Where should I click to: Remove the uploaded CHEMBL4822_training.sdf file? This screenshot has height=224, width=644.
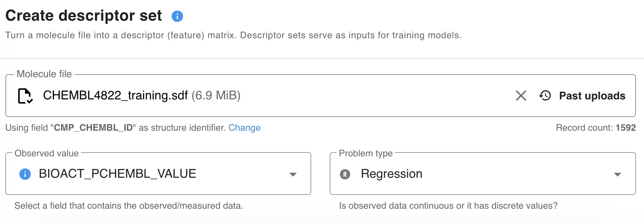click(521, 96)
